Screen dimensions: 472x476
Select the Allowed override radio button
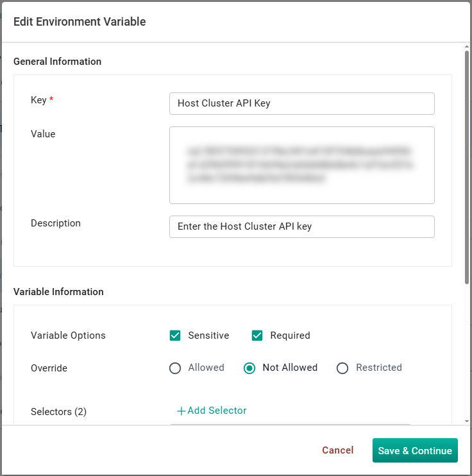175,368
